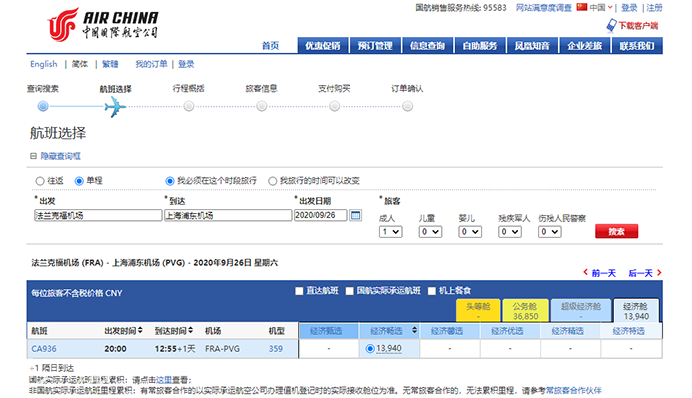
Task: Open the 婴儿 passenger count dropdown
Action: (470, 232)
